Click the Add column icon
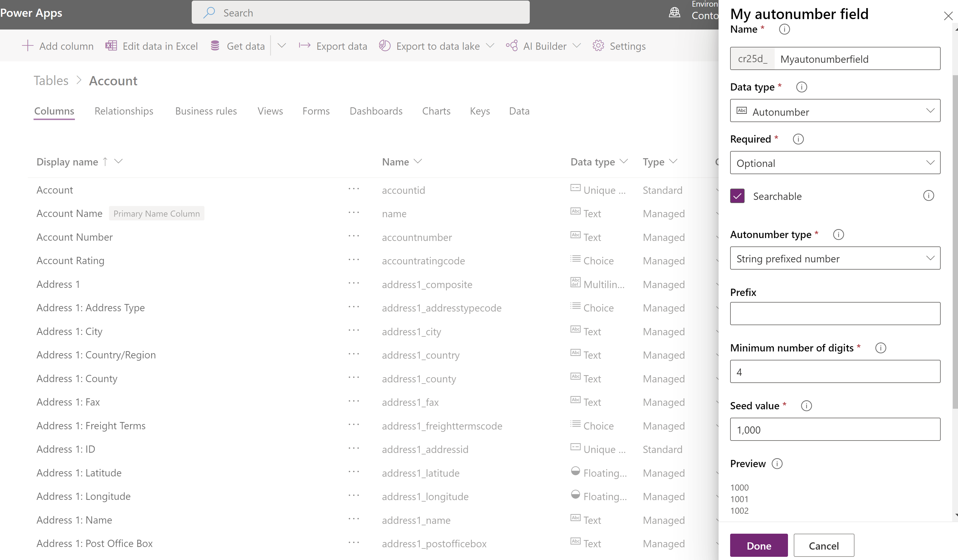 coord(27,45)
